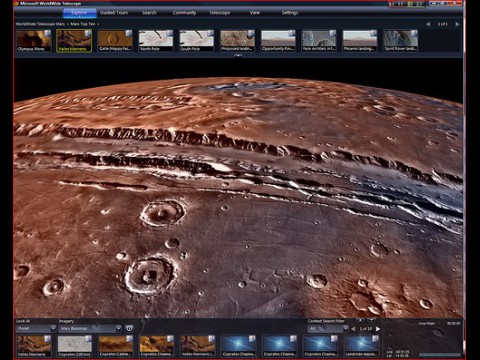The height and width of the screenshot is (360, 480).
Task: Go to previous page of top thumbnails
Action: (x=428, y=24)
